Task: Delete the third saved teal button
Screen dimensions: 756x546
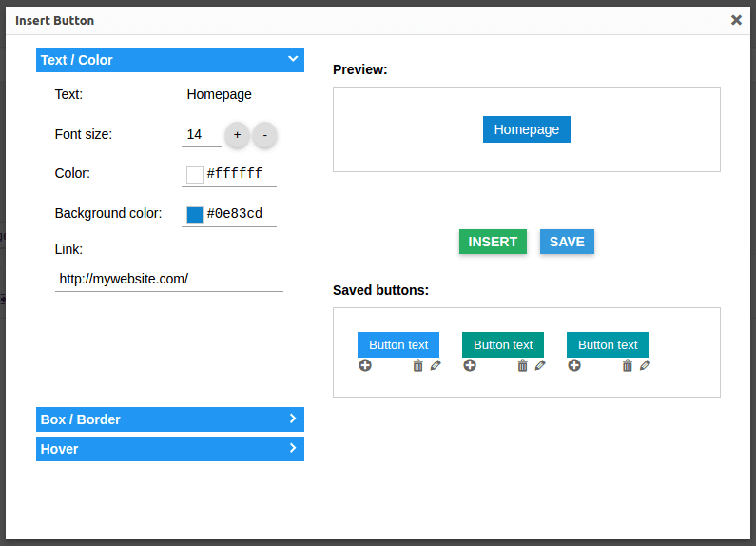Action: pos(627,365)
